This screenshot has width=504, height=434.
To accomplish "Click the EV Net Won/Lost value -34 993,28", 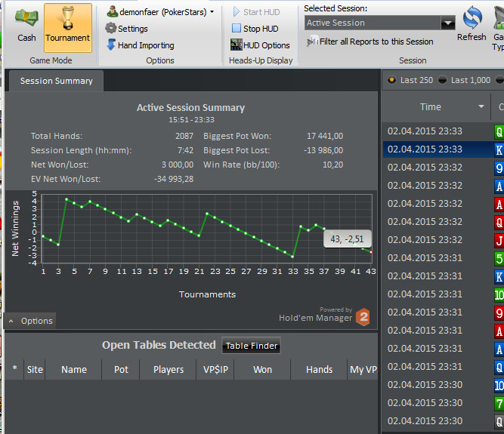I will [174, 179].
